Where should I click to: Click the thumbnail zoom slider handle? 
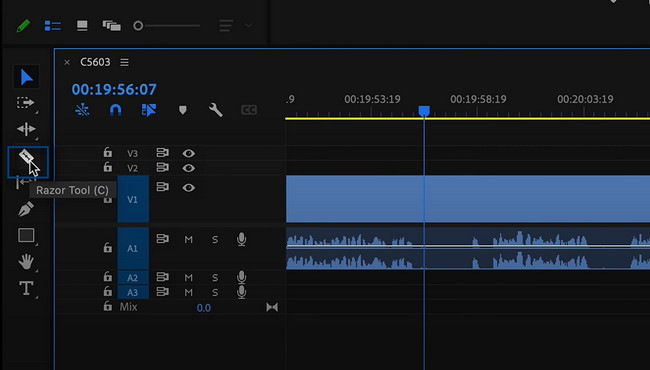pos(138,26)
